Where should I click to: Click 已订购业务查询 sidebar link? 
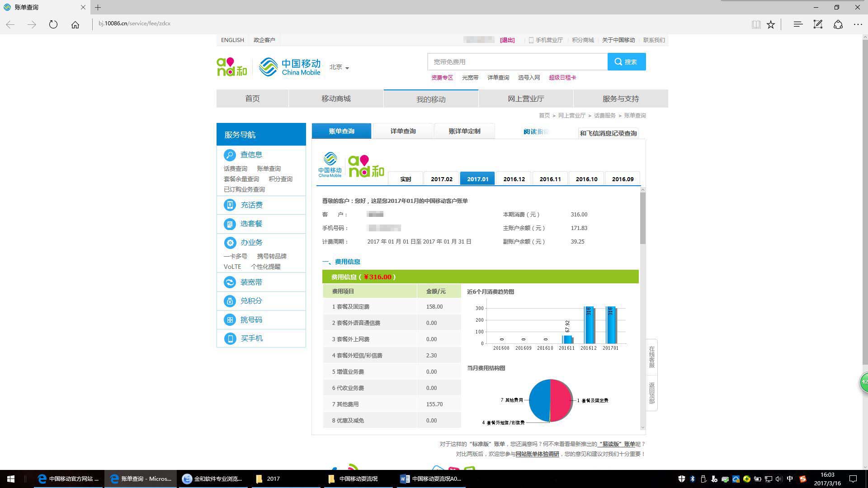click(244, 189)
